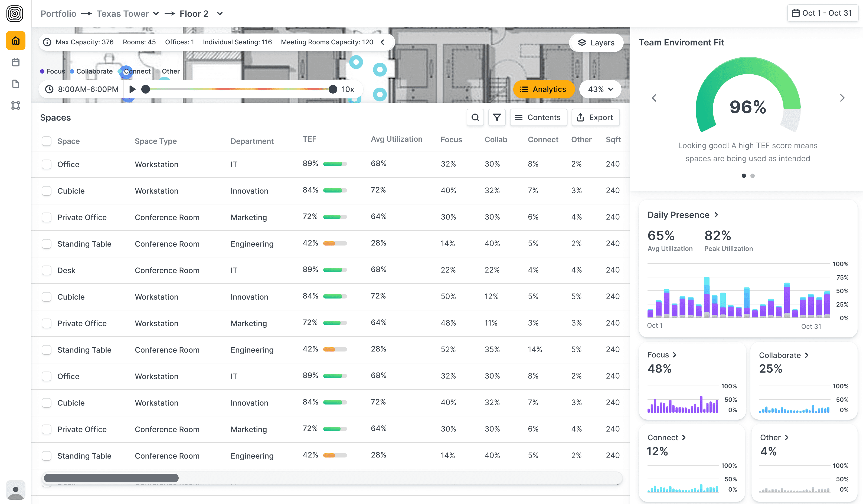Open the 43% zoom dropdown
The height and width of the screenshot is (504, 863).
click(600, 89)
